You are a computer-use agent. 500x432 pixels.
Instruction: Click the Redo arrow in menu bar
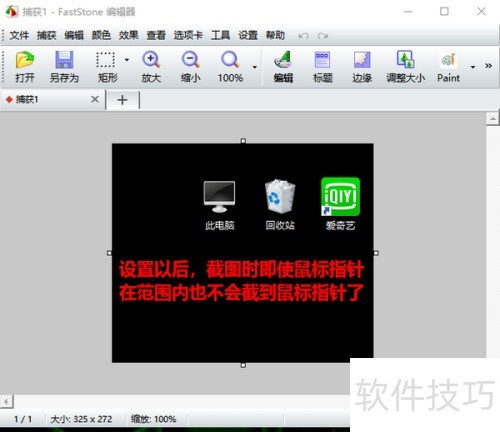tap(322, 36)
